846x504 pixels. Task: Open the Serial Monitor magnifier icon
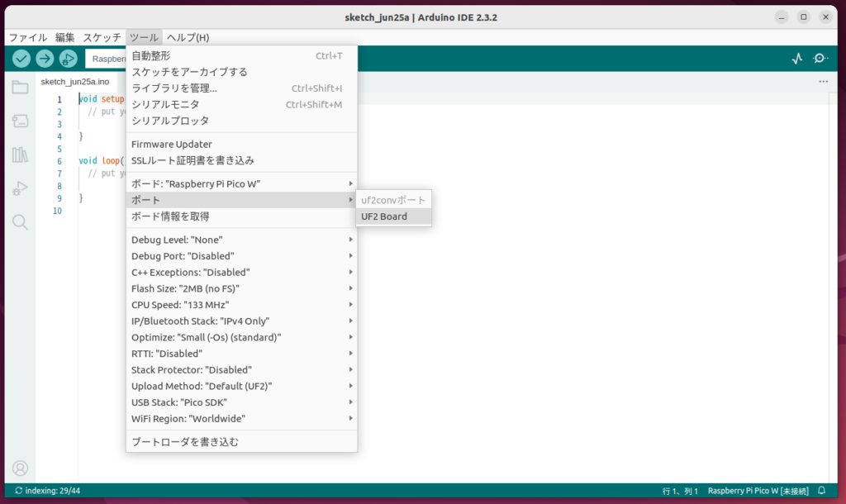(820, 59)
